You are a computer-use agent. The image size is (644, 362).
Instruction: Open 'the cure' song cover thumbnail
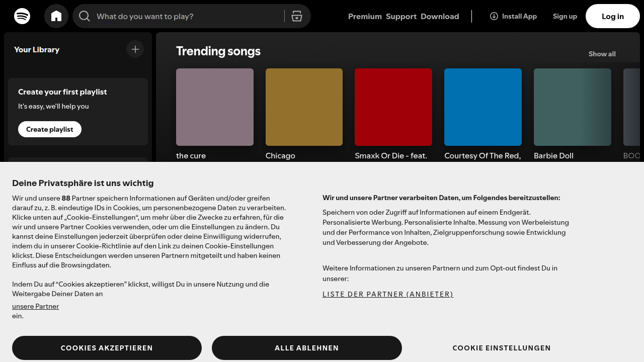coord(215,107)
